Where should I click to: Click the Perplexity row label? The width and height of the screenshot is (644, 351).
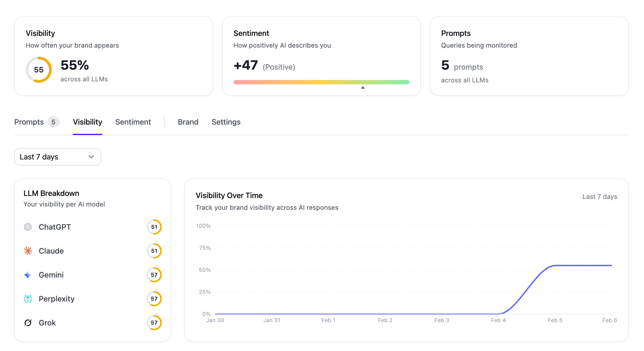click(x=57, y=299)
